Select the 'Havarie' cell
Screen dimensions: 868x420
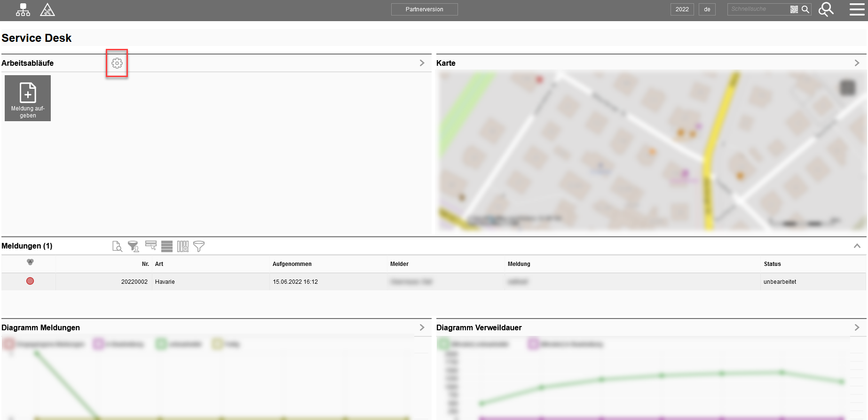(x=165, y=282)
